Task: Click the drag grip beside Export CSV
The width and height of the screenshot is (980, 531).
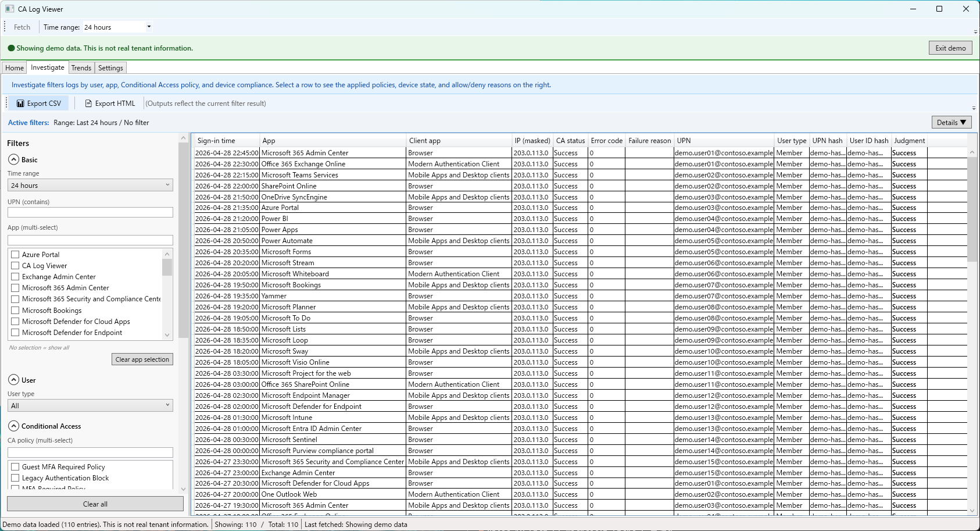Action: (6, 103)
